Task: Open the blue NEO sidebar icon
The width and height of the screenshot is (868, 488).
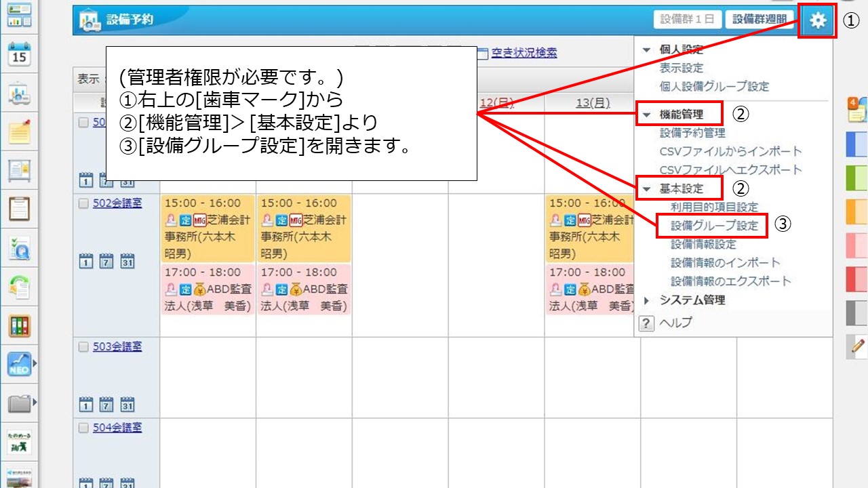Action: point(20,365)
